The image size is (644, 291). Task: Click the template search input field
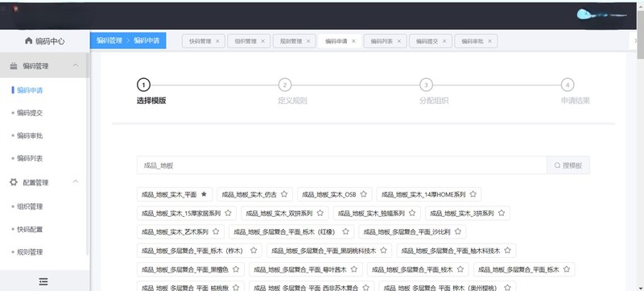click(341, 165)
